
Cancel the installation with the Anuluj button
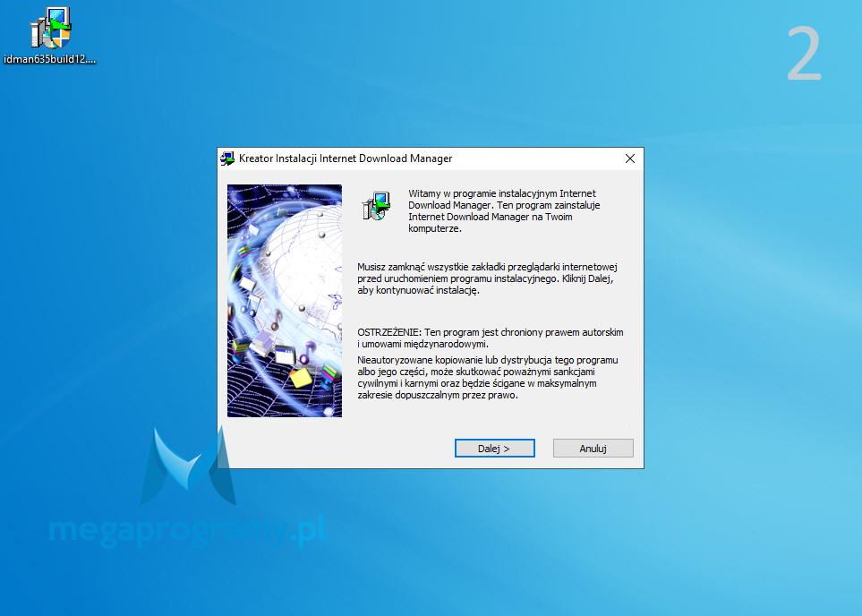tap(593, 449)
